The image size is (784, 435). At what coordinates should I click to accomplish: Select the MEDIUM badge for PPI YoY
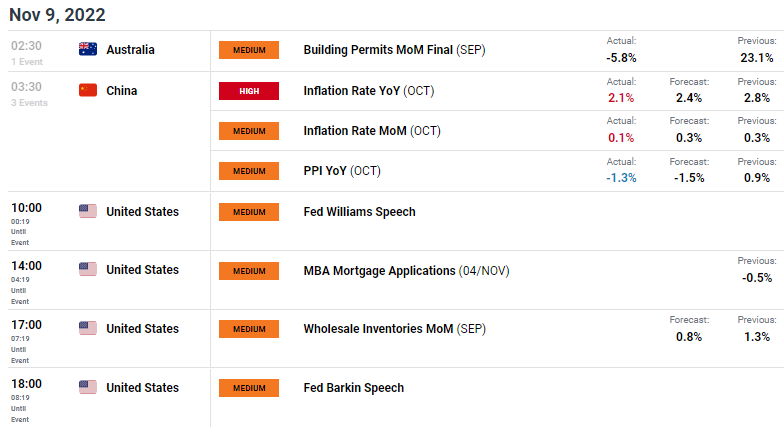249,171
